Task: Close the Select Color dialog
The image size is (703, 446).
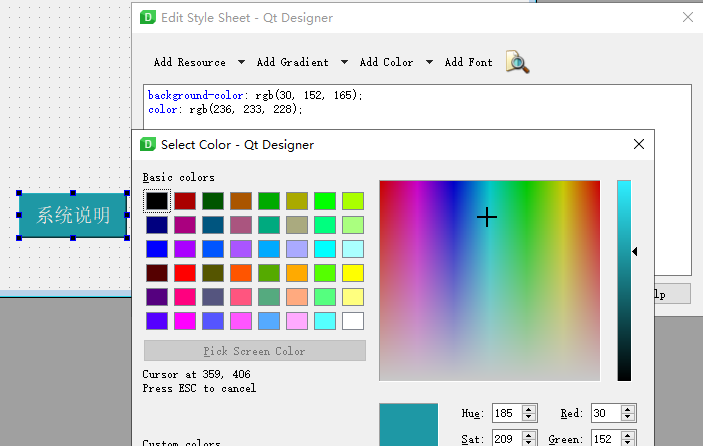Action: tap(639, 144)
